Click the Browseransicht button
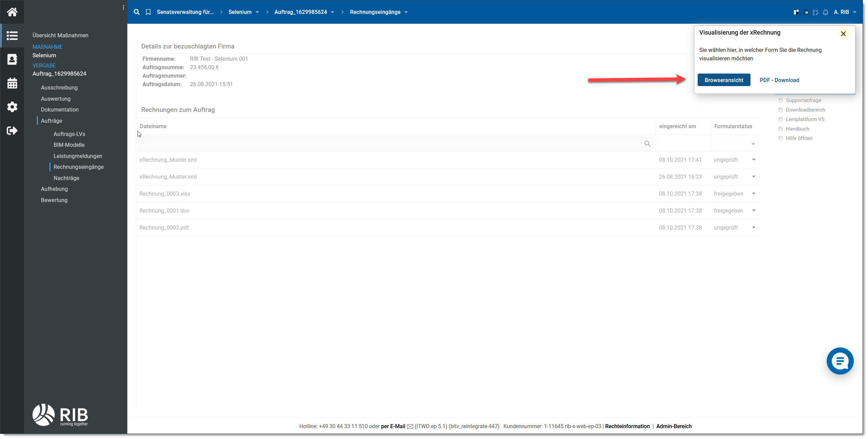Image resolution: width=868 pixels, height=439 pixels. (x=724, y=80)
